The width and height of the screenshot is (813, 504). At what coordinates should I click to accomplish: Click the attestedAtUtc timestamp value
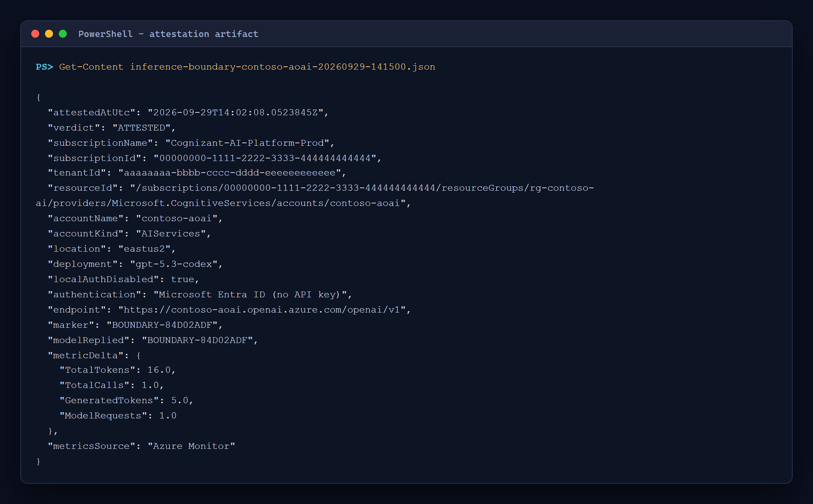(235, 112)
